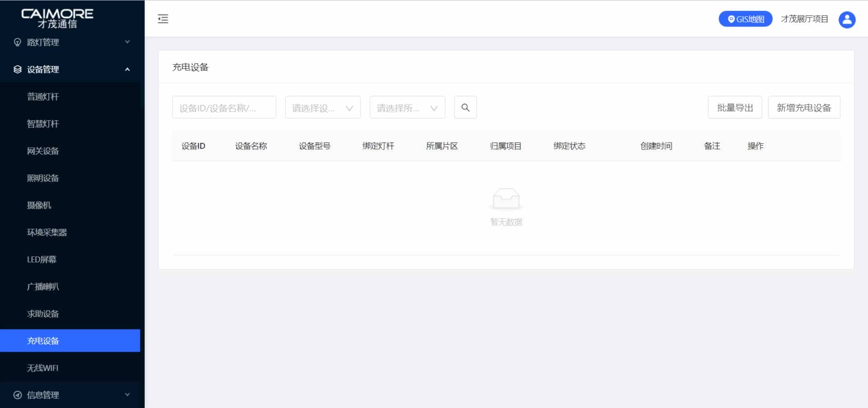Click the magnifier search icon
This screenshot has width=868, height=408.
(465, 107)
